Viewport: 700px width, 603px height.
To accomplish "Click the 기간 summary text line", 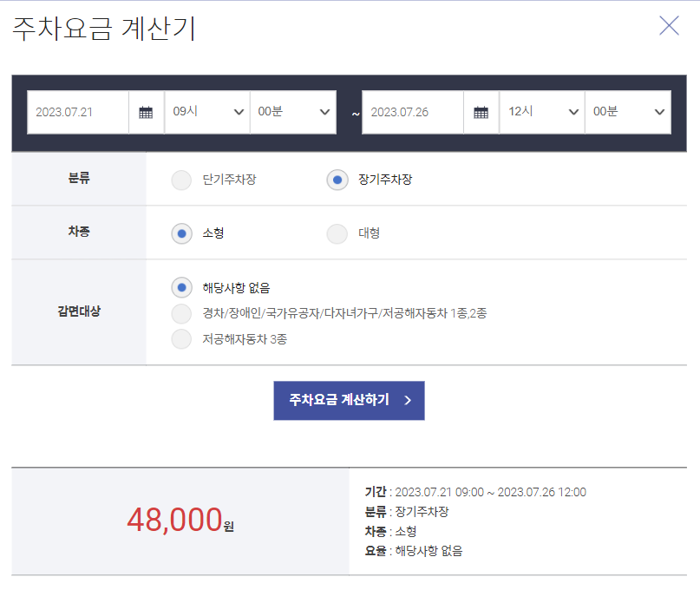I will 474,491.
